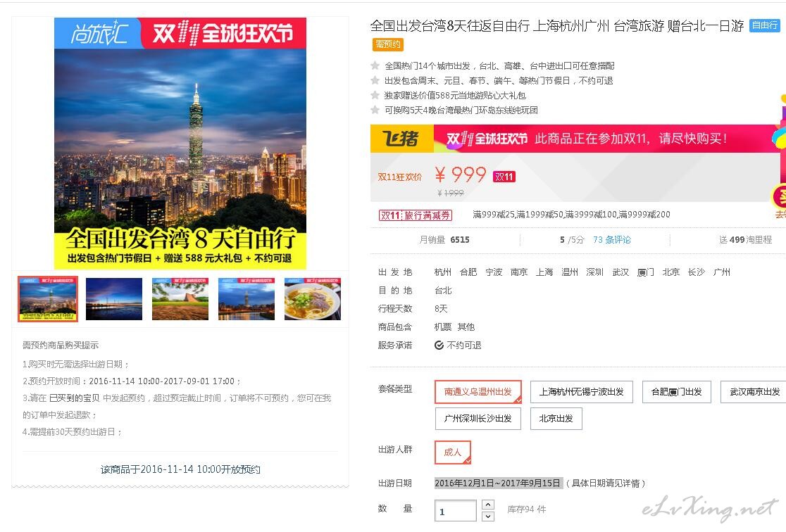Screen dimensions: 786x532
Task: Decrease quantity with the down arrow
Action: click(488, 517)
